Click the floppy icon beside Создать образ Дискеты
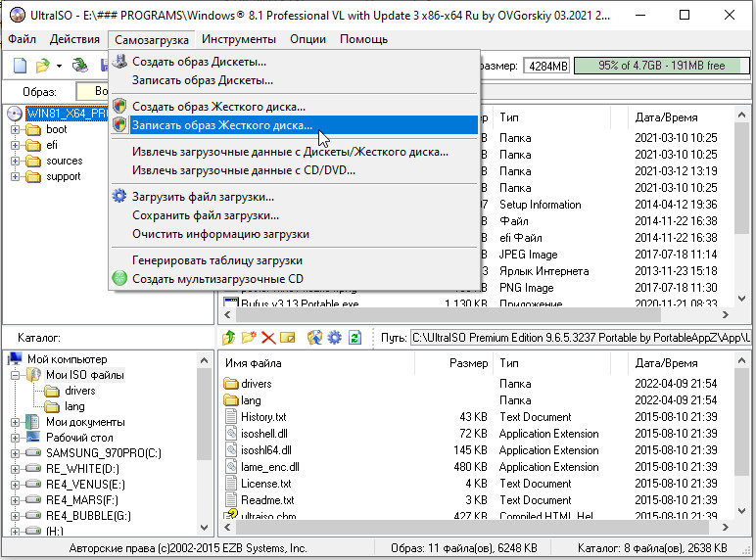Screen dimensions: 756x560 (x=119, y=62)
